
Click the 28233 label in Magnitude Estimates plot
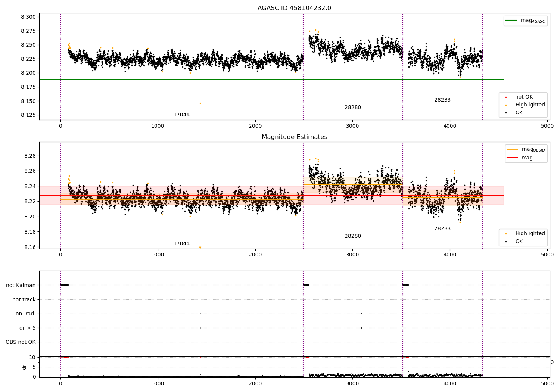(x=442, y=229)
